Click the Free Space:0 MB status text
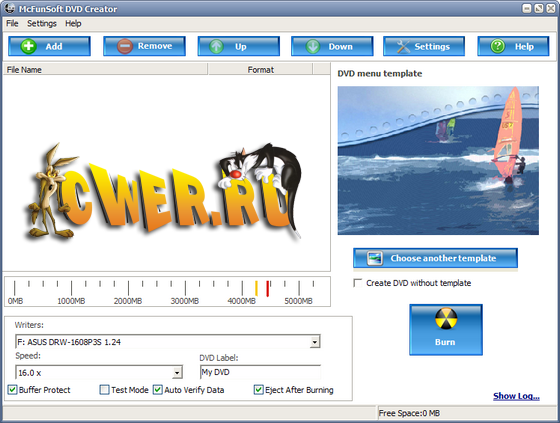Viewport: 560px width, 423px height. coord(409,413)
